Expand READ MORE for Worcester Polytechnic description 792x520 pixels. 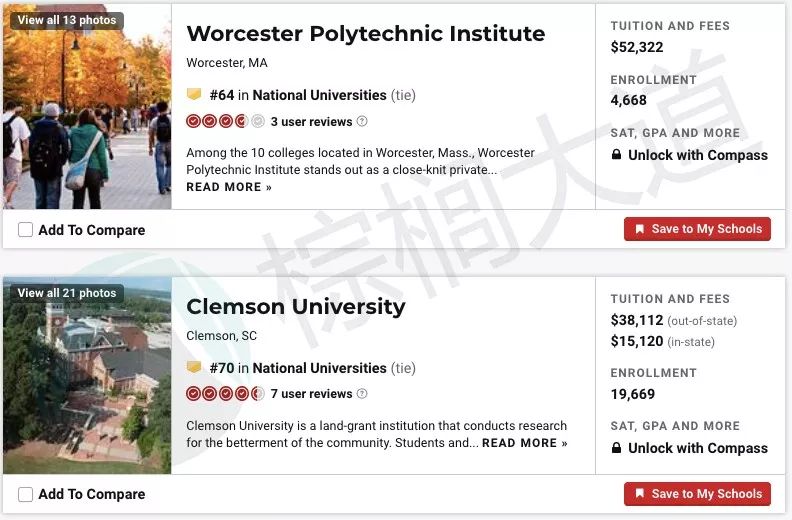pos(229,187)
